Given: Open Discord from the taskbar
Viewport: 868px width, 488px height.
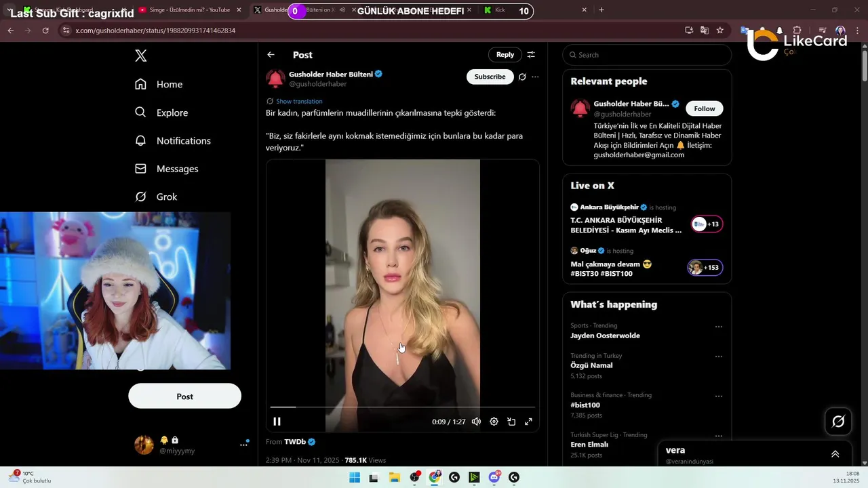Looking at the screenshot, I should (494, 477).
